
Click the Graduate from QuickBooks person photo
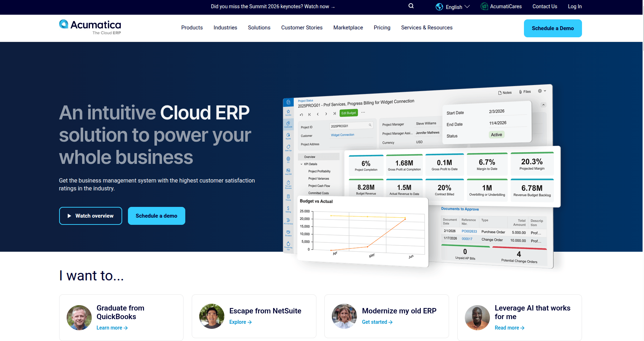pyautogui.click(x=79, y=318)
